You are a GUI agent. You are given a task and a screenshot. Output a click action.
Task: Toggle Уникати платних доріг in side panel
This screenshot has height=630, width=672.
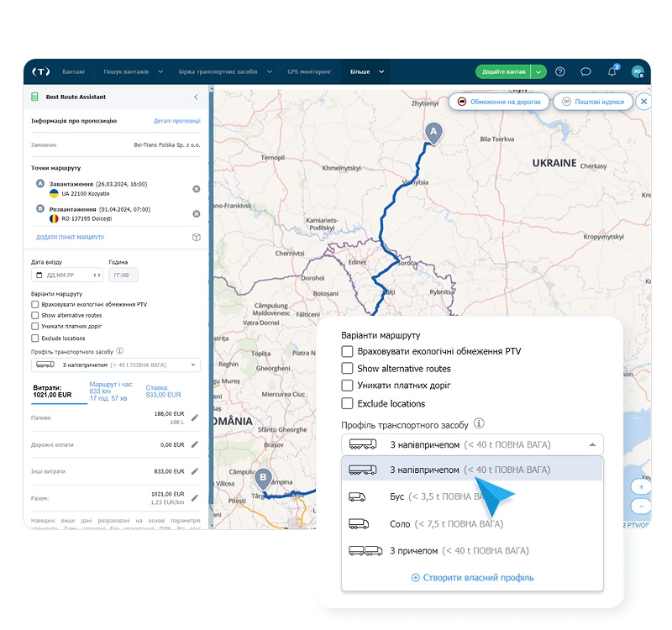point(35,327)
